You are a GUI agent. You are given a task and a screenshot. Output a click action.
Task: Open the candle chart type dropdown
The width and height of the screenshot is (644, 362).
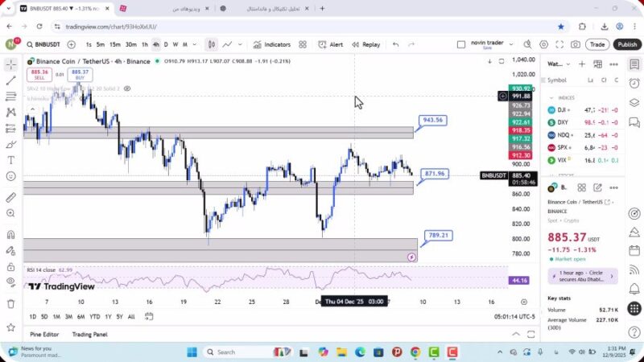[212, 45]
